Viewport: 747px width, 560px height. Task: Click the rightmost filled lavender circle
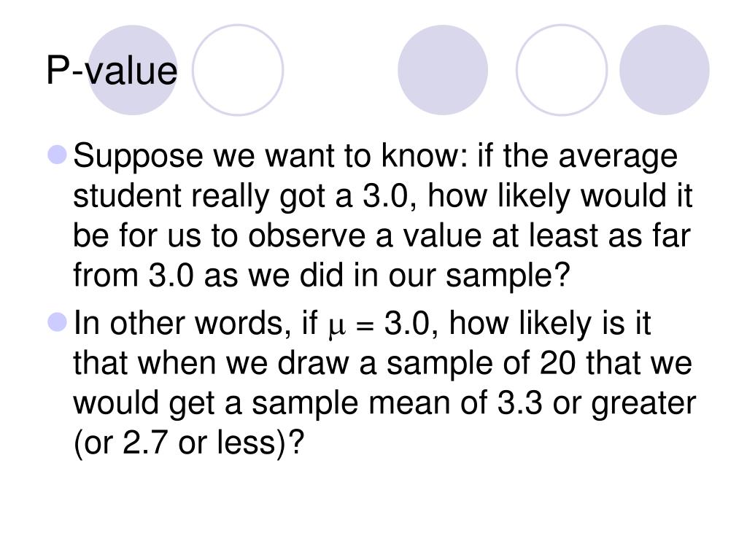pyautogui.click(x=665, y=69)
